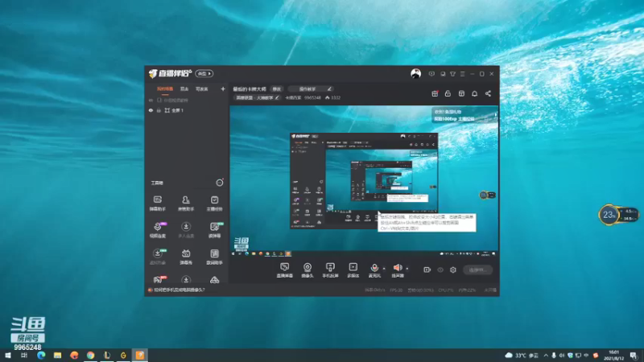Toggle the room lock icon in header
The width and height of the screenshot is (644, 362).
click(x=448, y=93)
